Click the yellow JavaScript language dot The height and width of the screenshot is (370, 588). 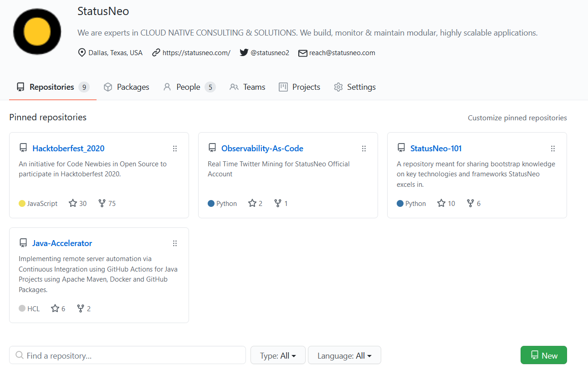pos(22,204)
